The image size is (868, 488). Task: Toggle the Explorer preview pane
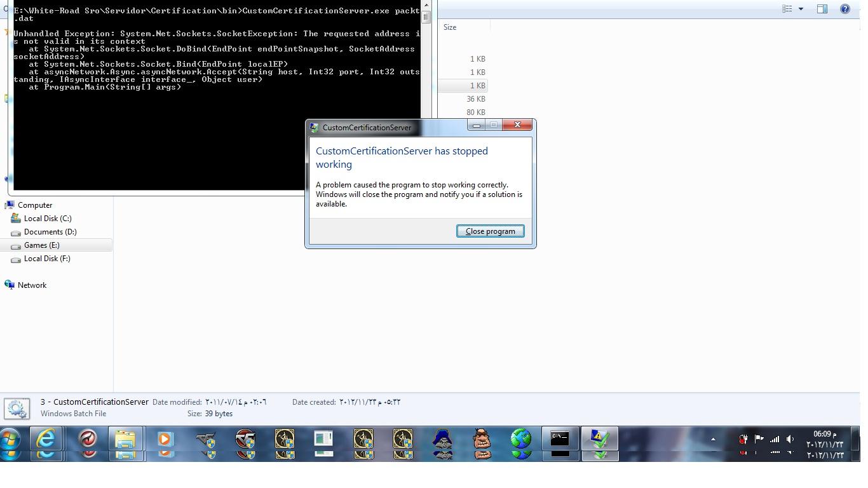point(822,9)
